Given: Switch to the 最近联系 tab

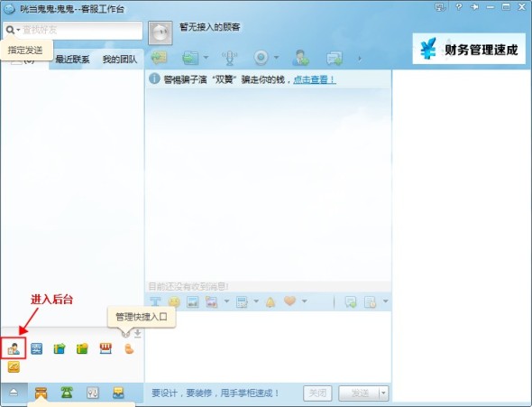Looking at the screenshot, I should point(72,60).
